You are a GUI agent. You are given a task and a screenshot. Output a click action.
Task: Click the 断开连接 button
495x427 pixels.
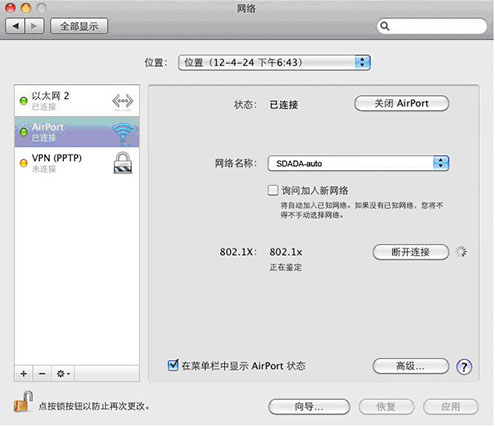411,252
